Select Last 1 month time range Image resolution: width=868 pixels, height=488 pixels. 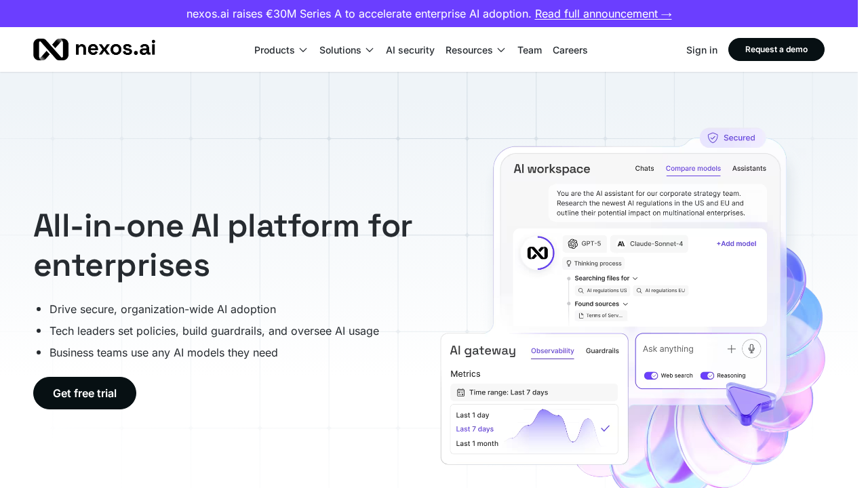coord(477,443)
